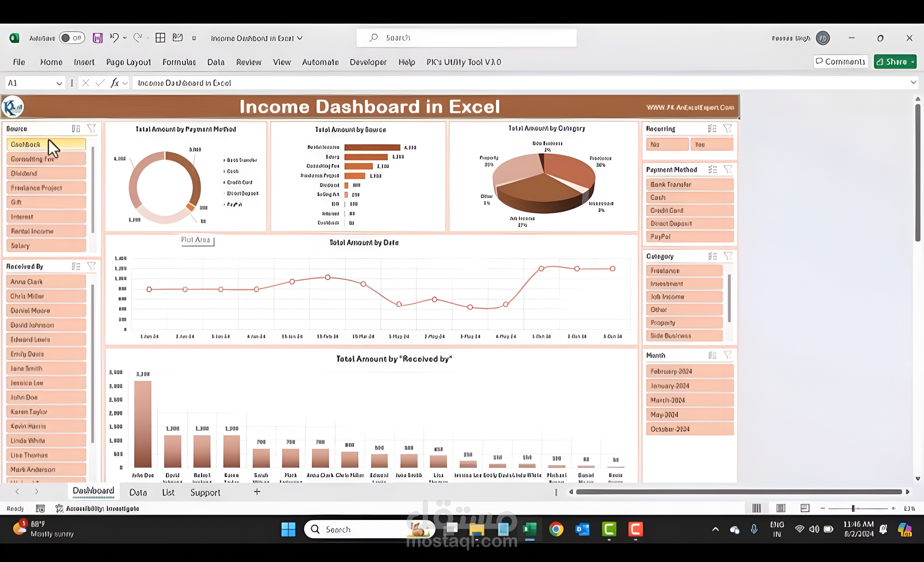Open the workbook title dropdown
924x562 pixels.
(300, 38)
